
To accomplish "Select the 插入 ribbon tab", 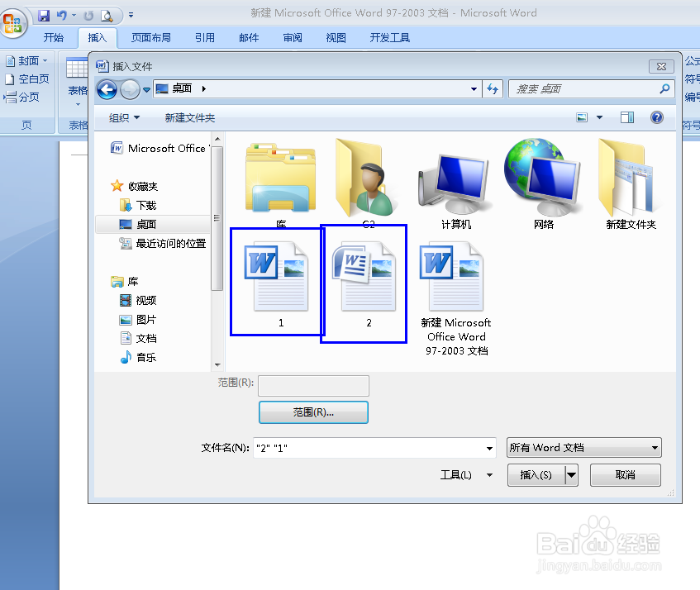I will click(98, 38).
